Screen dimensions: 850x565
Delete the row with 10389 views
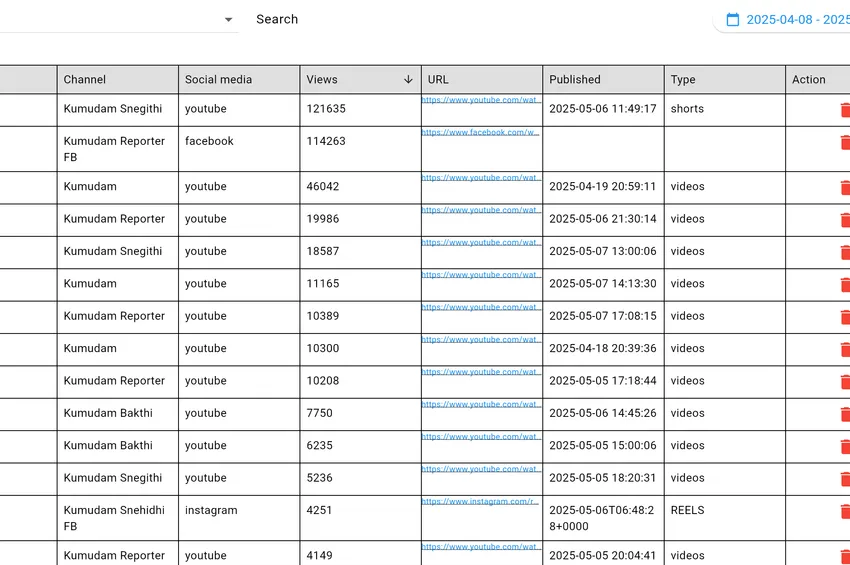845,317
